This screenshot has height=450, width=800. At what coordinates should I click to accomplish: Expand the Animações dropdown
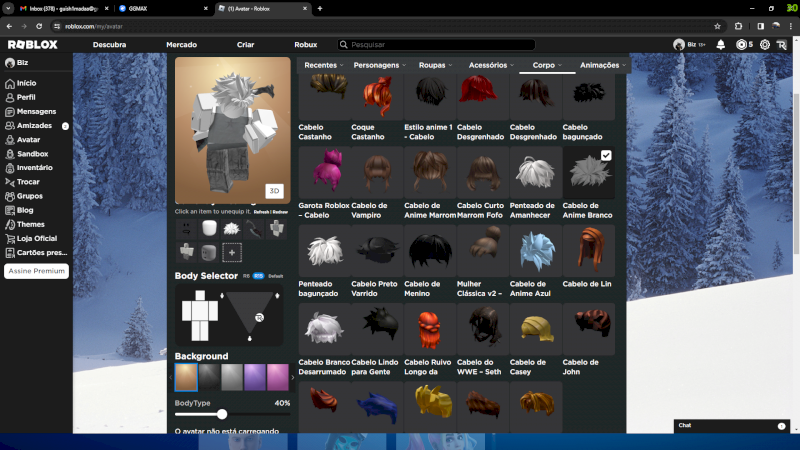point(603,65)
